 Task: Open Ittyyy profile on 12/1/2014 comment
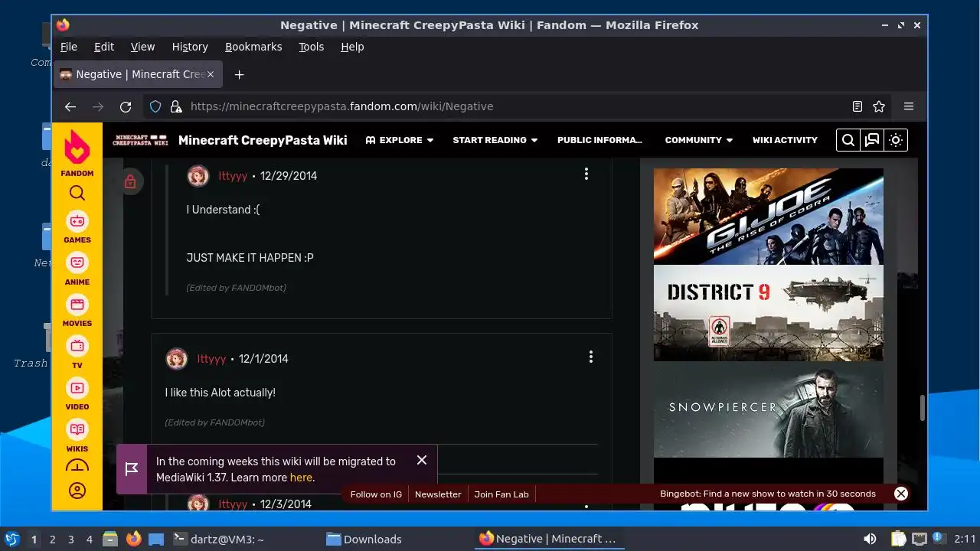click(x=211, y=358)
